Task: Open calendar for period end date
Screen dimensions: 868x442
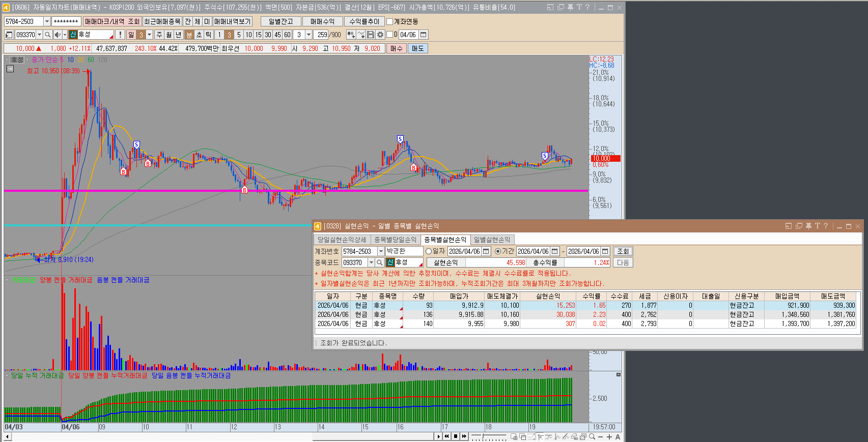Action: 605,251
